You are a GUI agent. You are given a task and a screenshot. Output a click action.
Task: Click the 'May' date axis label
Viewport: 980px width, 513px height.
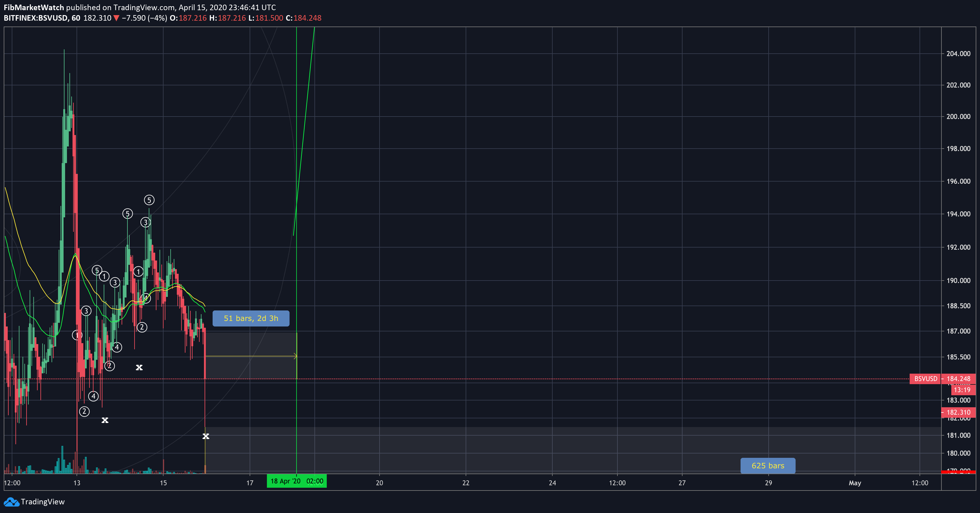coord(854,483)
